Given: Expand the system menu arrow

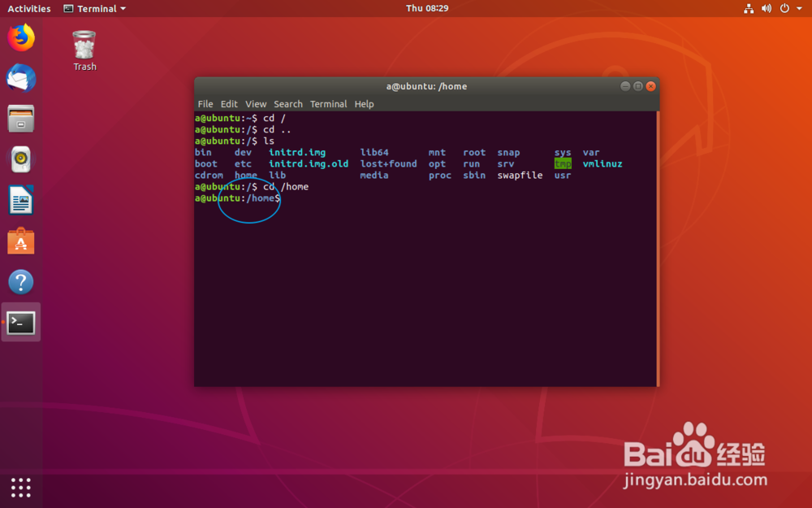Looking at the screenshot, I should click(x=799, y=9).
